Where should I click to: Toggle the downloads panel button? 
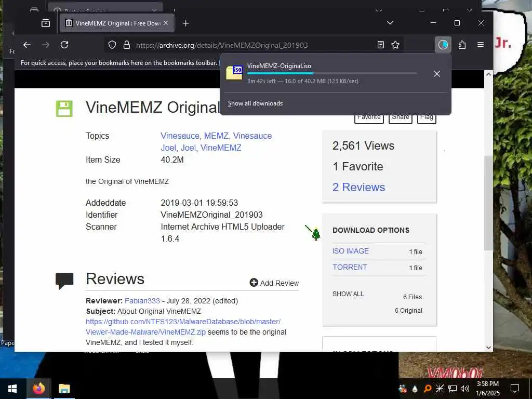click(x=443, y=45)
